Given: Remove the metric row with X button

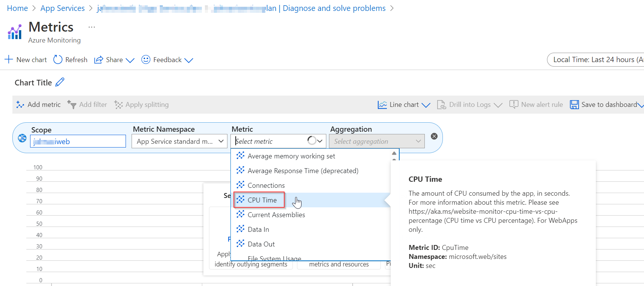Looking at the screenshot, I should pyautogui.click(x=434, y=136).
